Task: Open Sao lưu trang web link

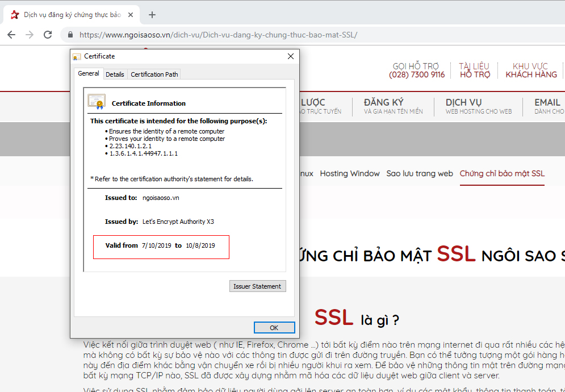Action: click(x=420, y=173)
